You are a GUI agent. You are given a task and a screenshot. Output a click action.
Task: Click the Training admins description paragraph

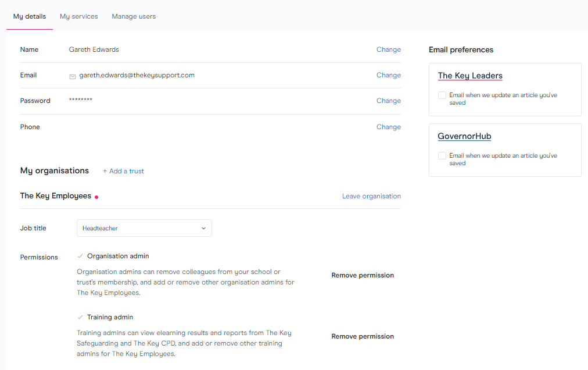184,343
